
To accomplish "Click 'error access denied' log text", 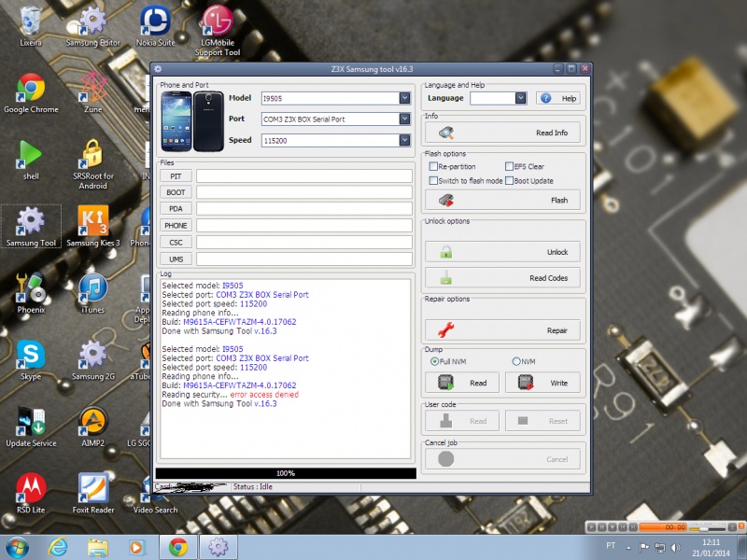I will (x=264, y=394).
